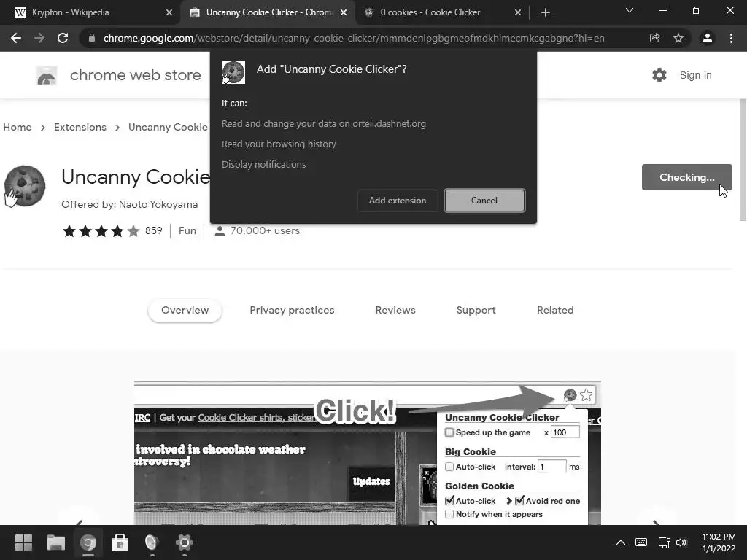Image resolution: width=747 pixels, height=560 pixels.
Task: Click cookie icon in the permission dialog
Action: [233, 72]
